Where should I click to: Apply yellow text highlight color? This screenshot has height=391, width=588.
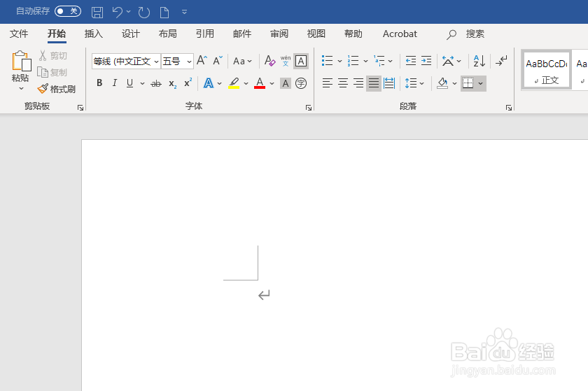pos(234,83)
